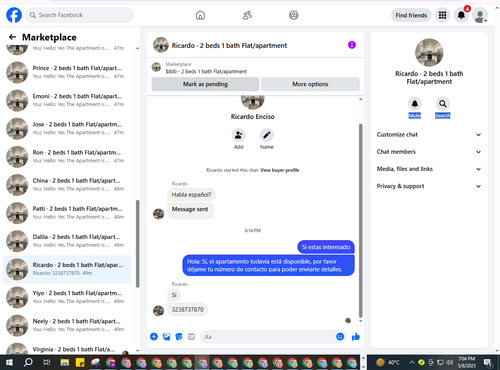Select the Ricardo conversation in list
Viewport: 500px width, 370px height.
[67, 269]
